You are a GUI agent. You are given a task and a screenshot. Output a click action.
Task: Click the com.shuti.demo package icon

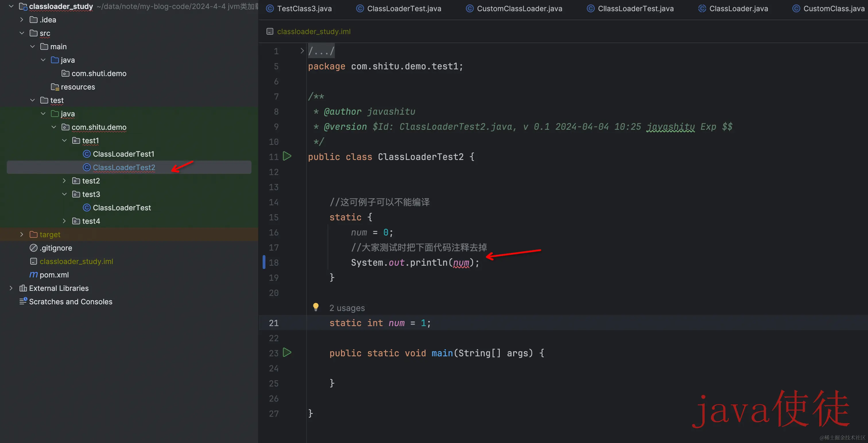click(65, 73)
